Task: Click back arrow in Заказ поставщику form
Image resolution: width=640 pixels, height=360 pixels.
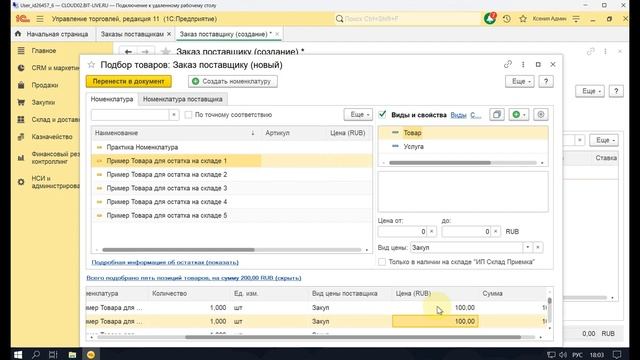Action: point(128,52)
